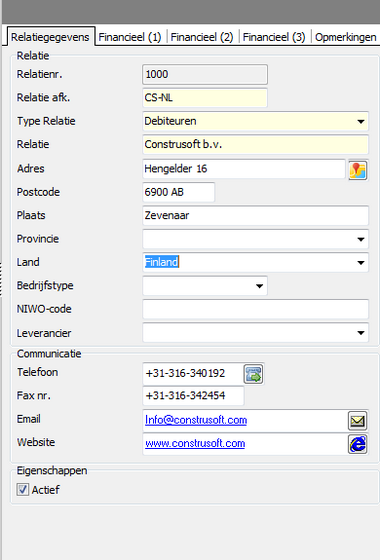Viewport: 380px width, 560px height.
Task: Open the Financieel (2) tab
Action: 202,37
